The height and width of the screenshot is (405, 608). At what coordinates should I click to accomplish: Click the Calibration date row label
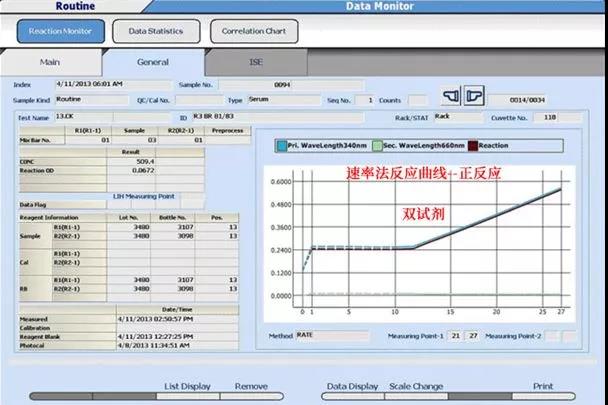[35, 328]
